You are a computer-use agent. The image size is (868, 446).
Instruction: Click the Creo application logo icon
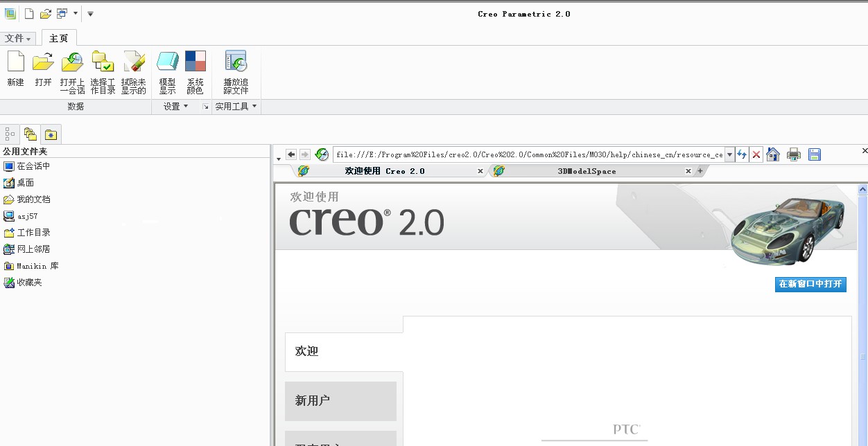pyautogui.click(x=10, y=13)
